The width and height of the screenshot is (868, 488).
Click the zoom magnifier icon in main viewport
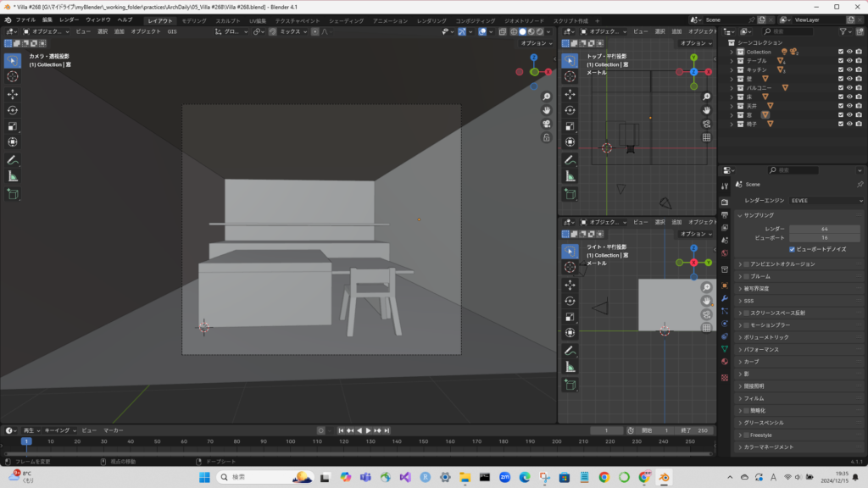(547, 97)
